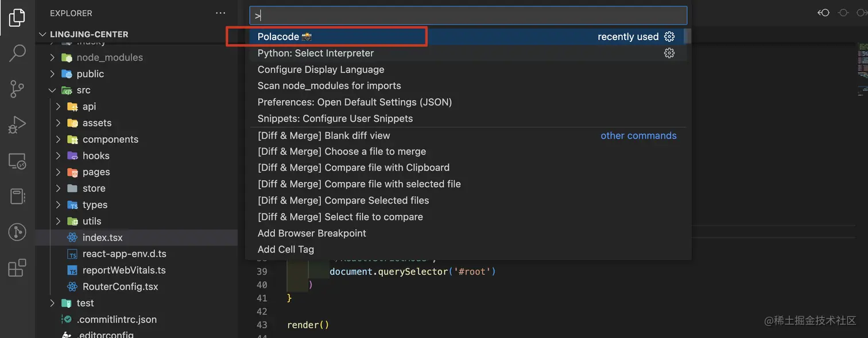Select index.tsx in the file explorer
The height and width of the screenshot is (338, 868).
pos(102,237)
